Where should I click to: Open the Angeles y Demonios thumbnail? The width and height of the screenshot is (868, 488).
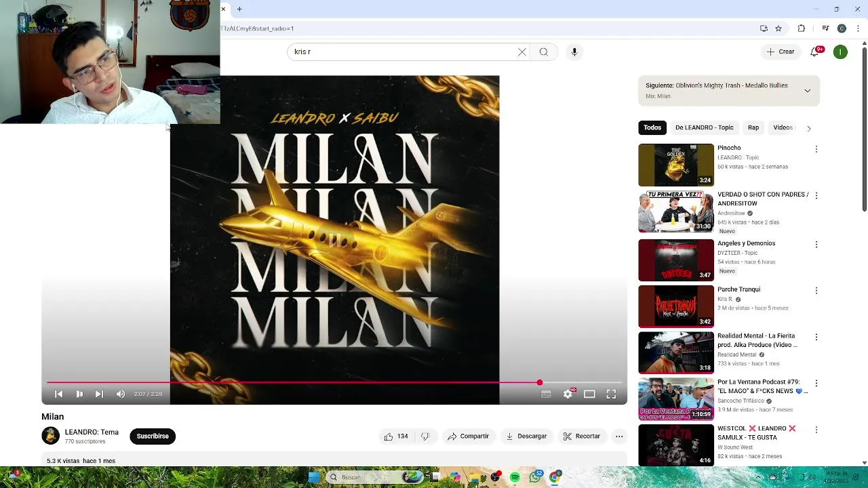pyautogui.click(x=676, y=260)
